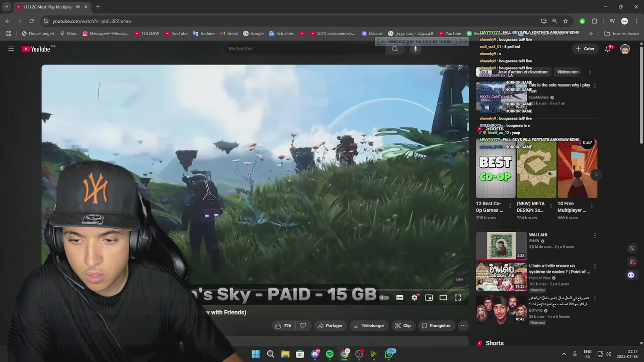Open WhatsApp from the taskbar
644x362 pixels.
pyautogui.click(x=389, y=354)
